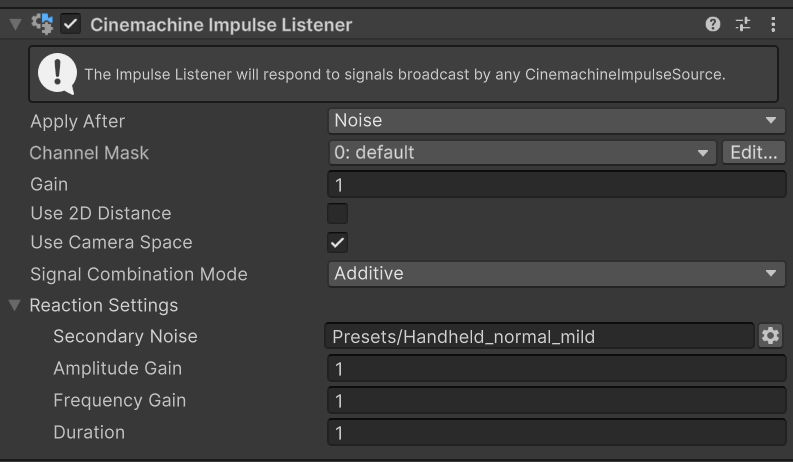
Task: Click the Channel Mask label
Action: [89, 153]
